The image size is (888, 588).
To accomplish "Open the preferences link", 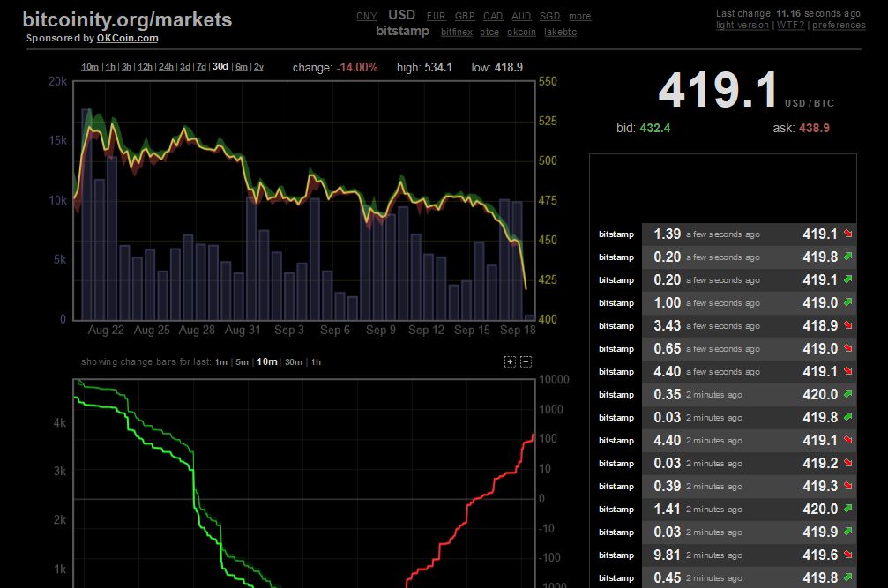I will coord(839,25).
